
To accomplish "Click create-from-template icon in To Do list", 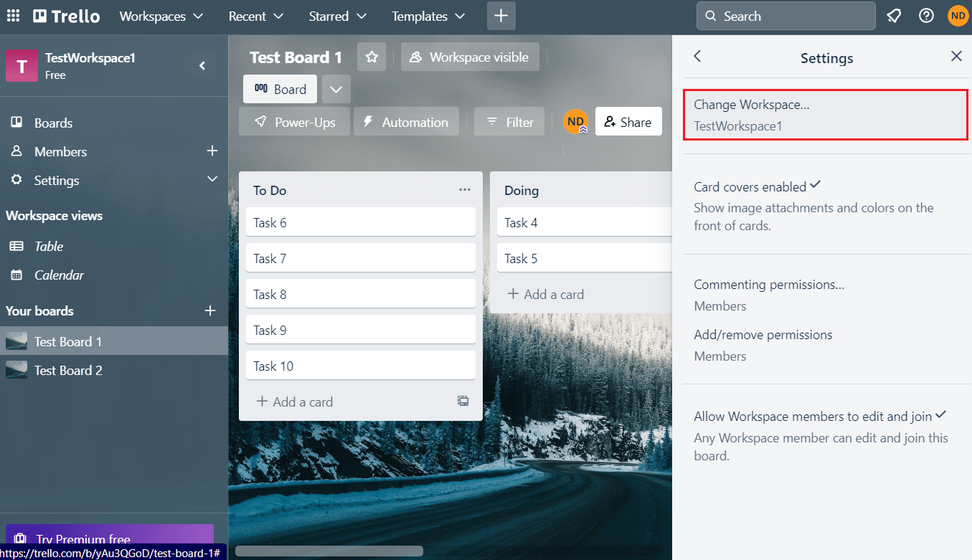I will coord(463,402).
